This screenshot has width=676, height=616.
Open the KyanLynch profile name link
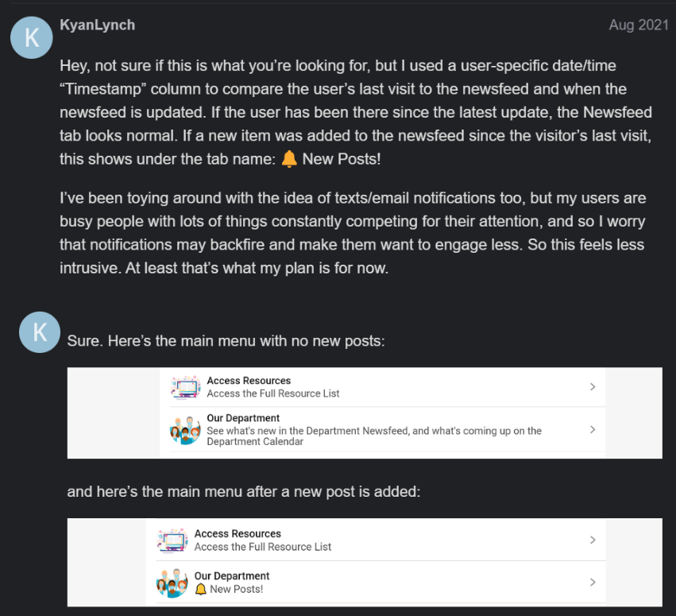[x=97, y=25]
